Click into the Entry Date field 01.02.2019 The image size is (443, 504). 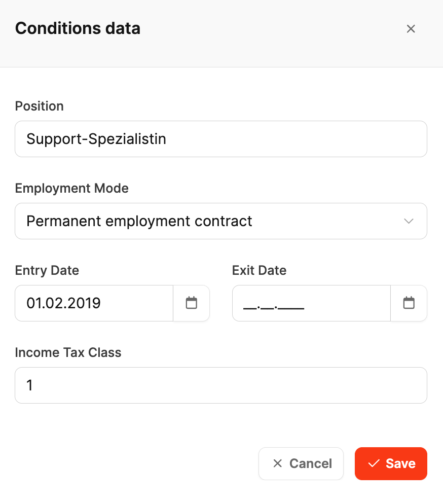[x=94, y=303]
